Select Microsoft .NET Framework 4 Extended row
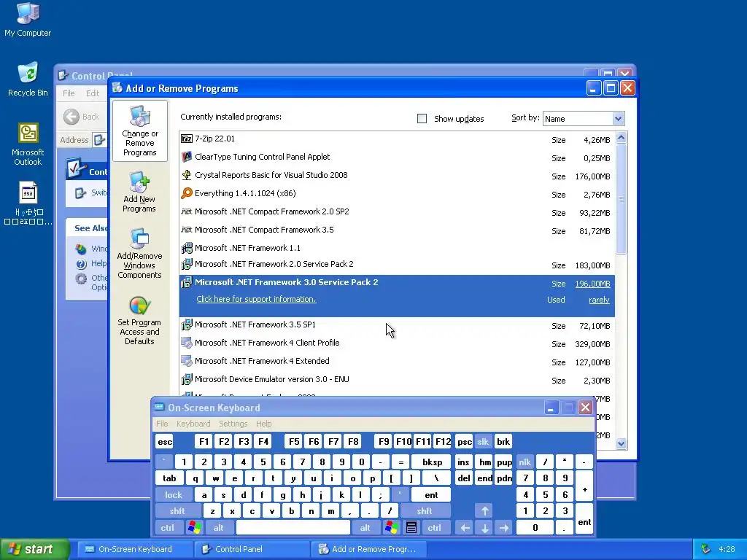The image size is (747, 560). click(398, 362)
